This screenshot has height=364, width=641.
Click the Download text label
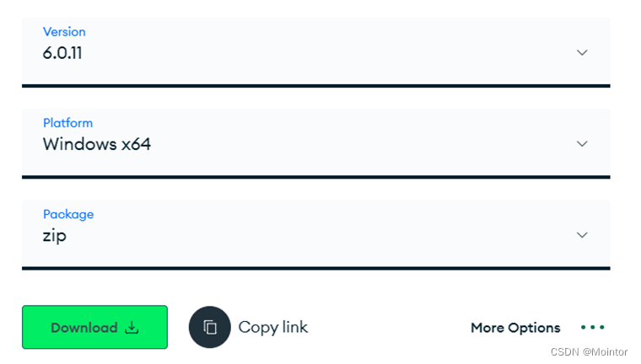point(83,328)
